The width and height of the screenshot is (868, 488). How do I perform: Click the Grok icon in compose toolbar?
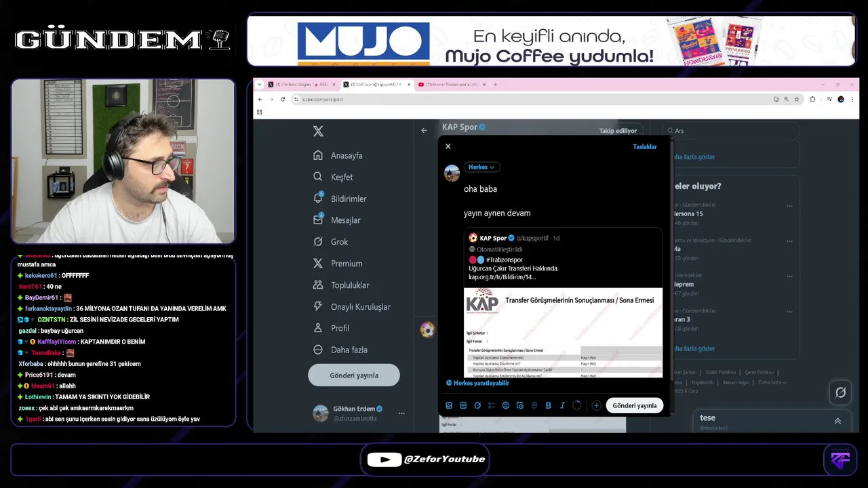pyautogui.click(x=477, y=405)
